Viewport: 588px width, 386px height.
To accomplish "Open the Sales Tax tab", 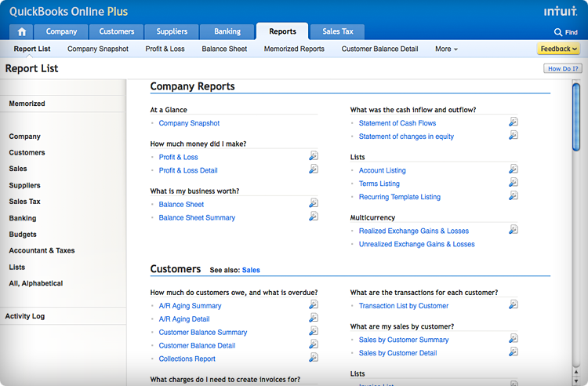I will 337,32.
